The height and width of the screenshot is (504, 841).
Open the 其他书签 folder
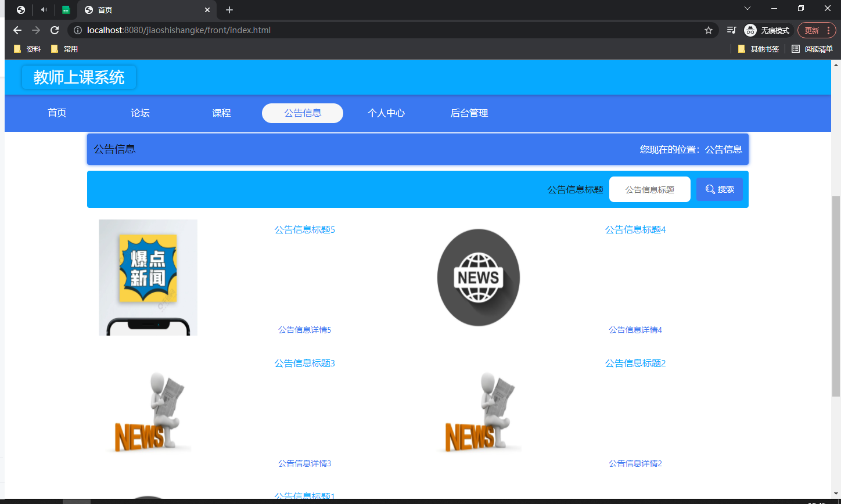[758, 49]
